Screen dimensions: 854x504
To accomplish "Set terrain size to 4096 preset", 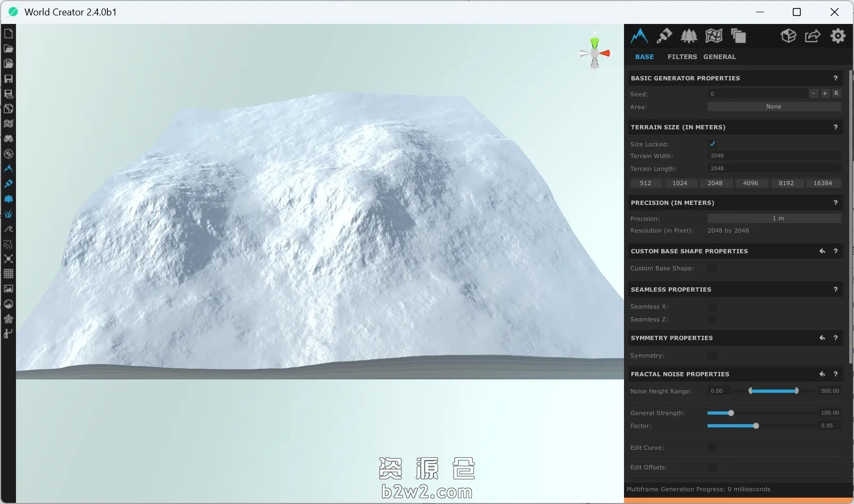I will 750,183.
